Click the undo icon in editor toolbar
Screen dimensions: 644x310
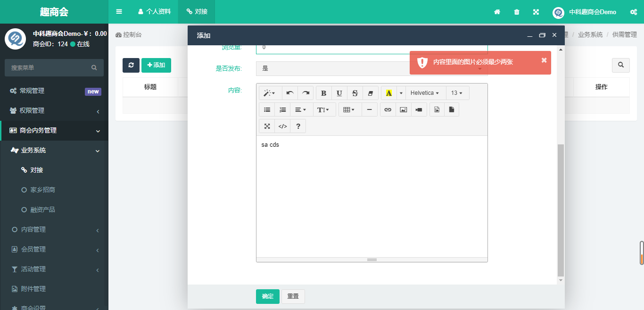(x=290, y=93)
